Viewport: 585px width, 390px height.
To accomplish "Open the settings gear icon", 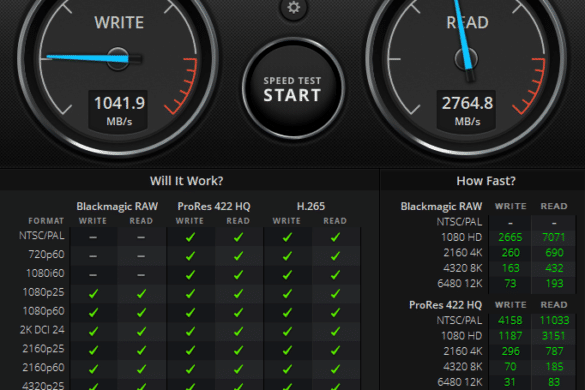I will [294, 7].
